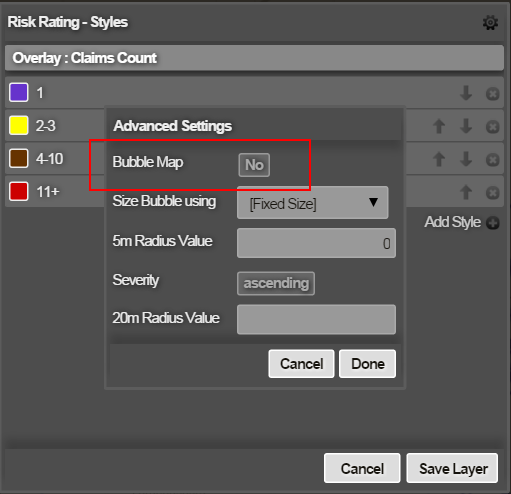The image size is (511, 494).
Task: Move style 1 down
Action: point(466,93)
